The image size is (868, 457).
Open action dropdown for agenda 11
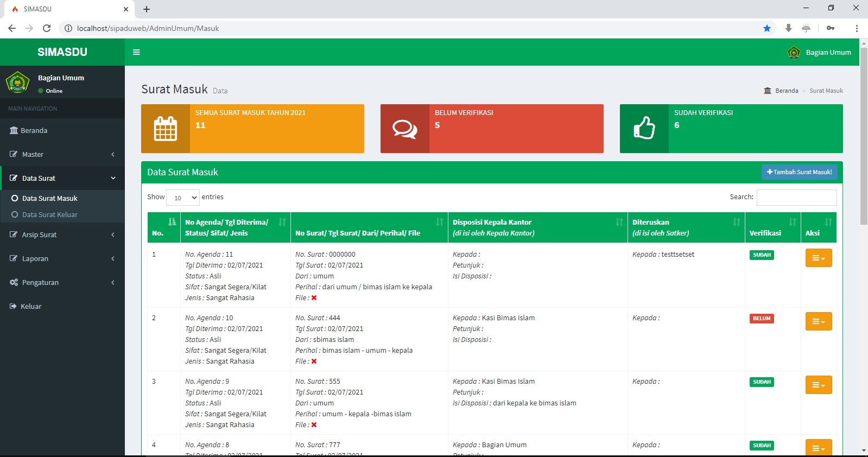819,258
